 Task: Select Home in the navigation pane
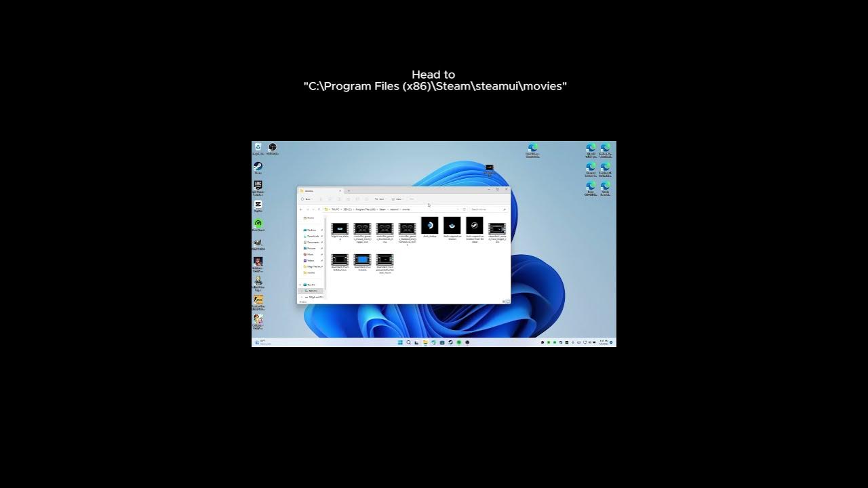click(x=309, y=218)
